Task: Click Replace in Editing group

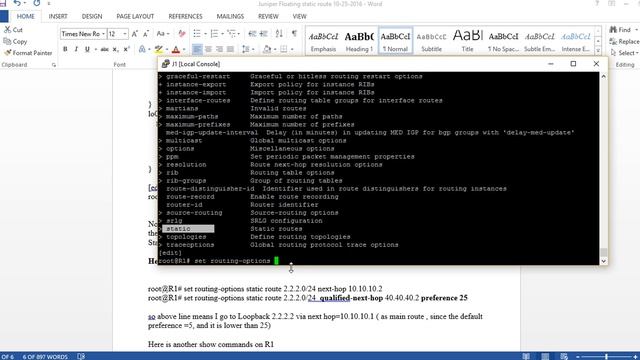Action: tap(624, 41)
